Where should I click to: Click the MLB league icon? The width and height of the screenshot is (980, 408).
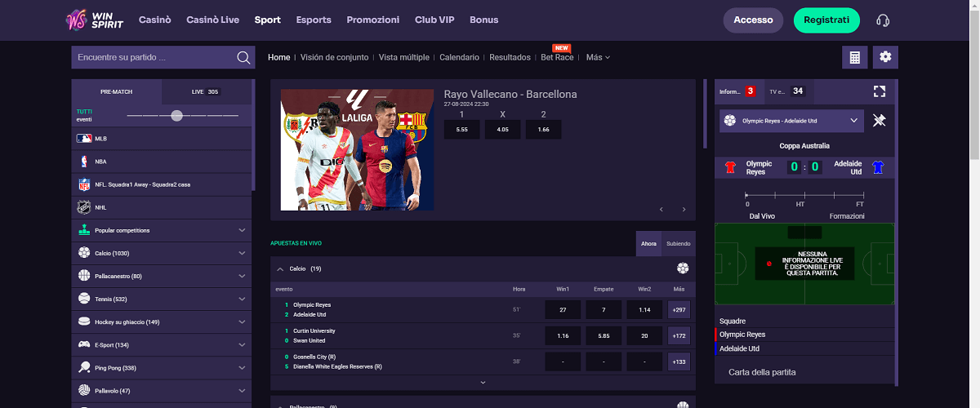point(83,139)
